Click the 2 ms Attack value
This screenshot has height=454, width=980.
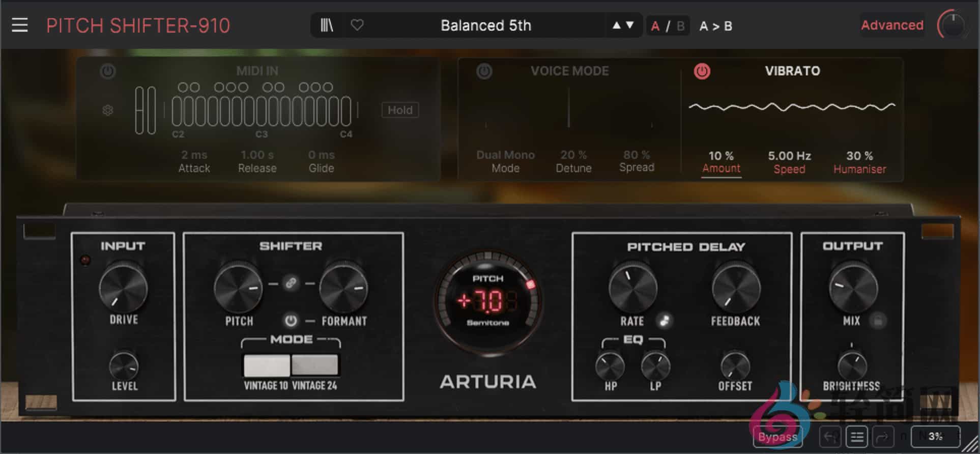tap(194, 155)
